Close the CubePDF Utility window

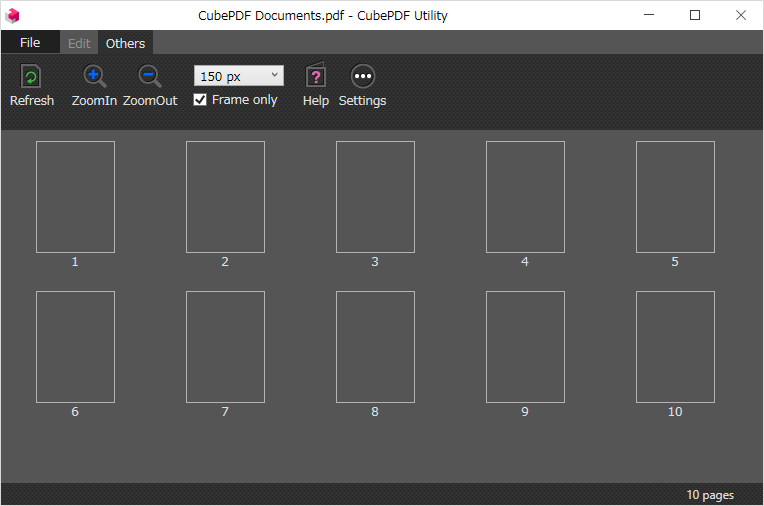(x=741, y=15)
